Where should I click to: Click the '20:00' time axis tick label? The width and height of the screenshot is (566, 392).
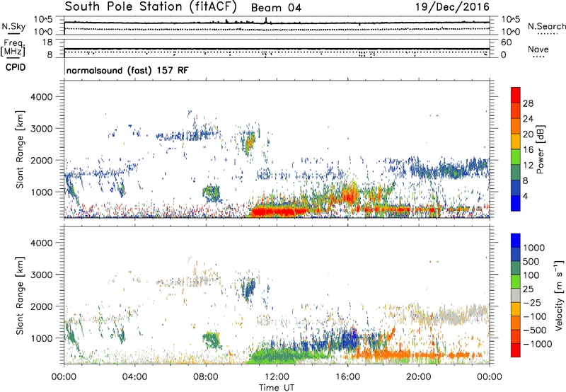point(418,377)
